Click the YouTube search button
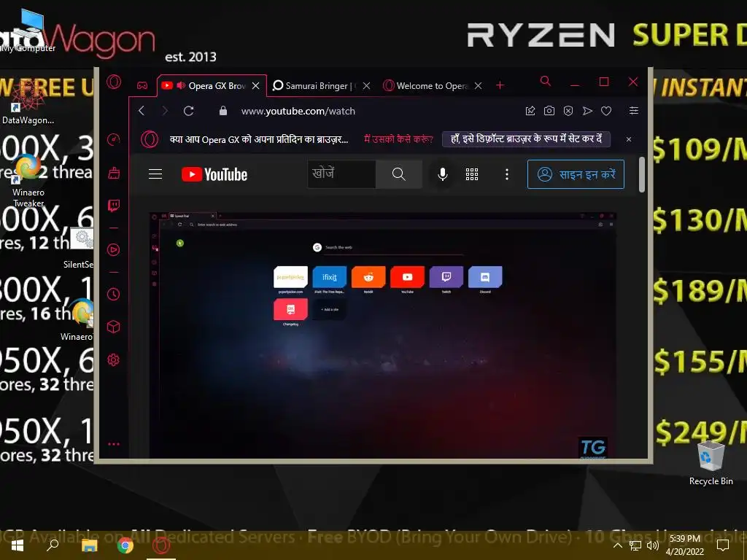The image size is (747, 560). pyautogui.click(x=399, y=174)
